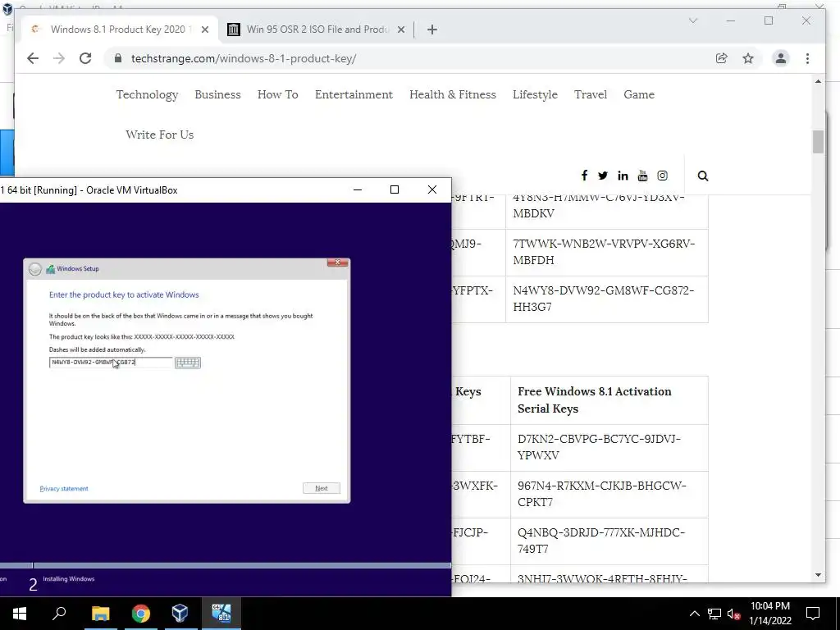Open the Privacy statement link
The width and height of the screenshot is (840, 630).
(64, 489)
